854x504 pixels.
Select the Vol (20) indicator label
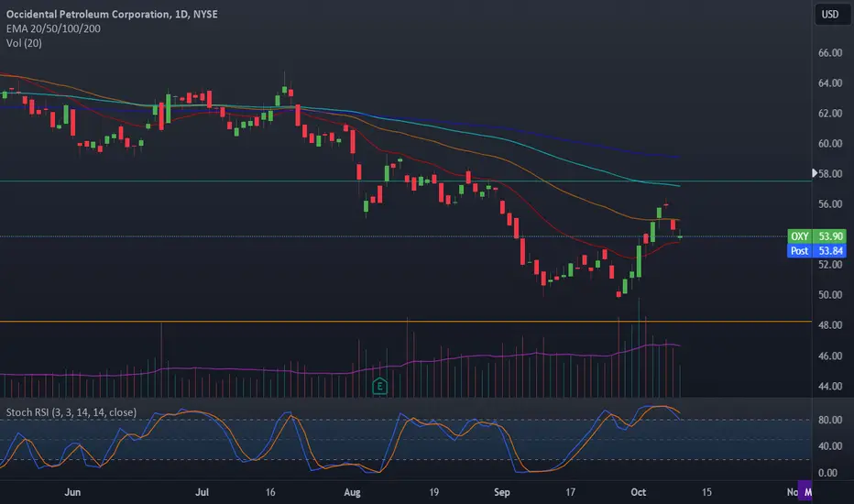(24, 43)
